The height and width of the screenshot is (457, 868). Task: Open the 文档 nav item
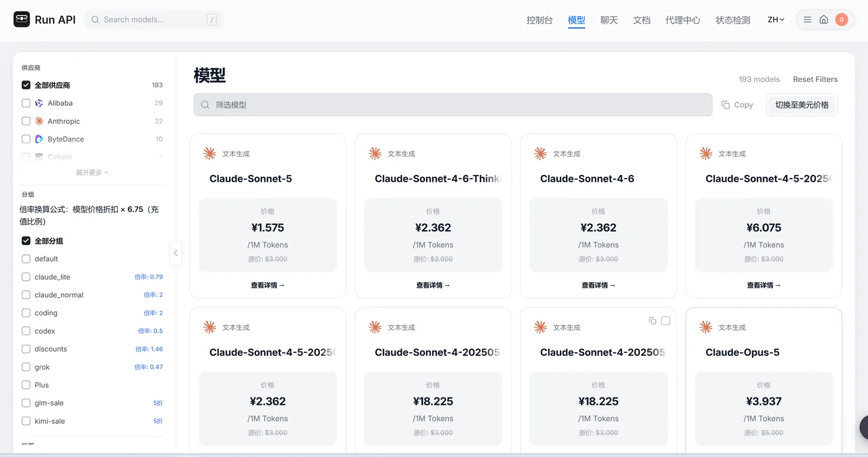click(642, 20)
